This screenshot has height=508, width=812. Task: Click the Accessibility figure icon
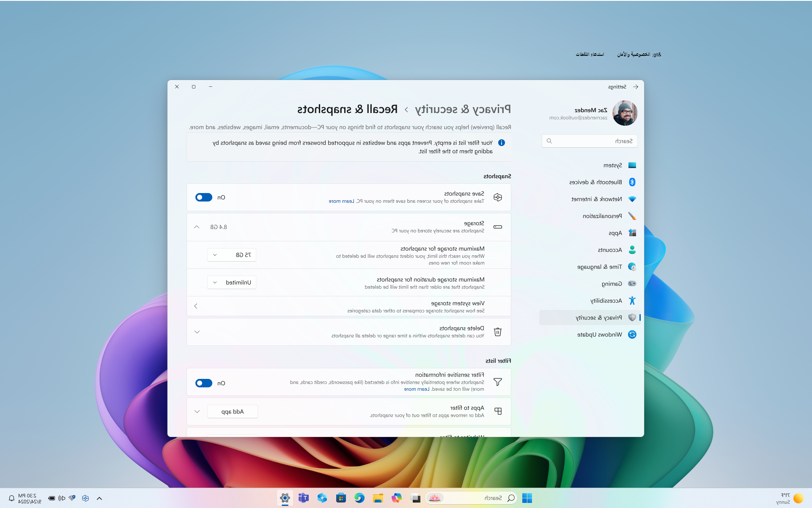pos(632,301)
